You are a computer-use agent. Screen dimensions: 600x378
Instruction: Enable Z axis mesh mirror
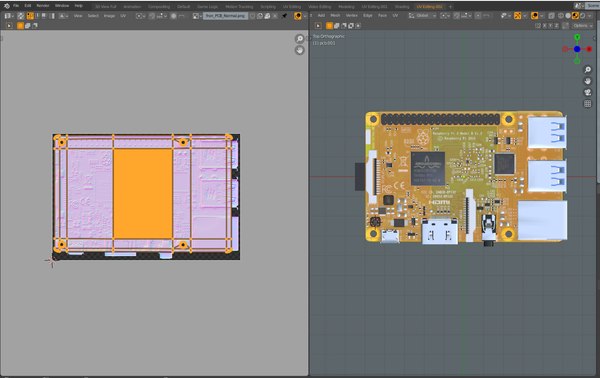click(557, 26)
